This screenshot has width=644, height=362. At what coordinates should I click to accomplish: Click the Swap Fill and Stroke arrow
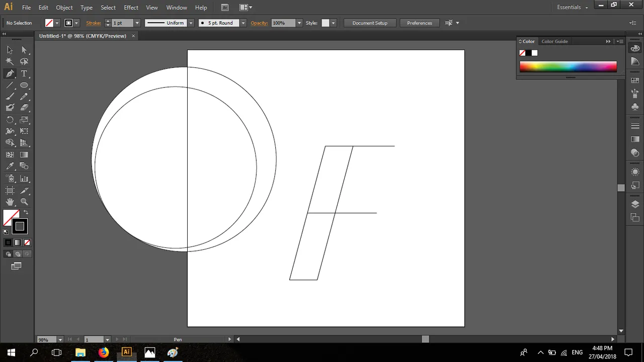pos(26,213)
